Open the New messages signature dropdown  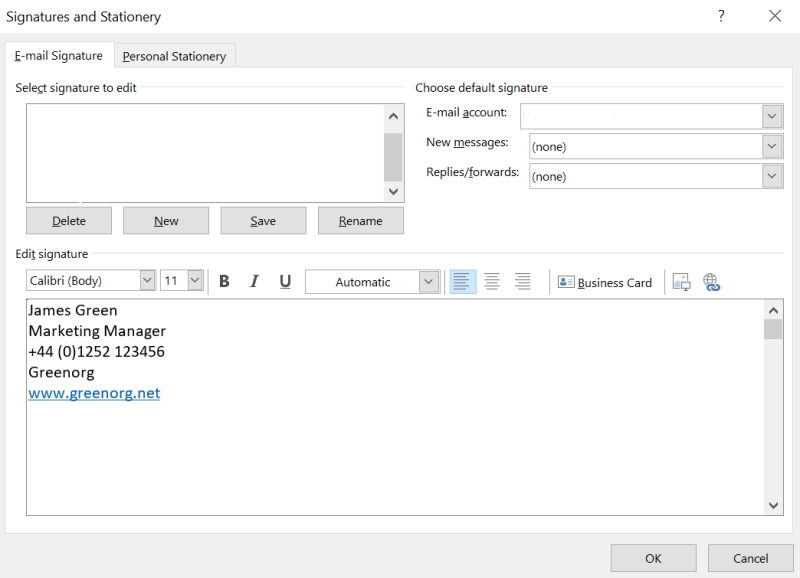(772, 146)
